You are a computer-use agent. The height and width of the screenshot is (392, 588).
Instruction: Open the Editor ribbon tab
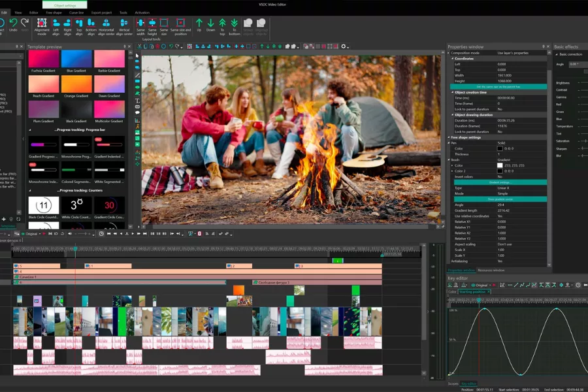(x=34, y=12)
